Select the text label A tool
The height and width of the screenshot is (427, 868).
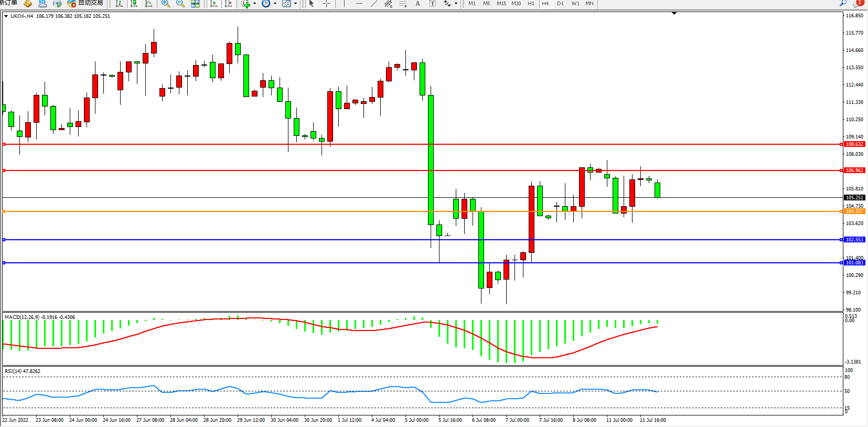[417, 4]
